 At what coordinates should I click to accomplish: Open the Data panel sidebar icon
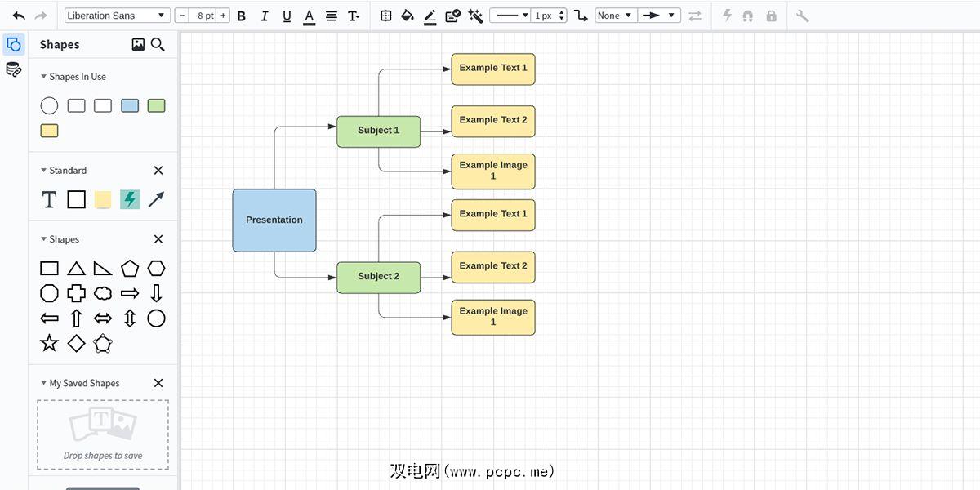tap(14, 69)
